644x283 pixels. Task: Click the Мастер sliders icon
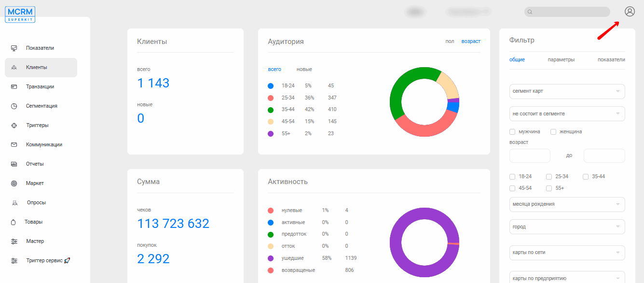(x=14, y=241)
